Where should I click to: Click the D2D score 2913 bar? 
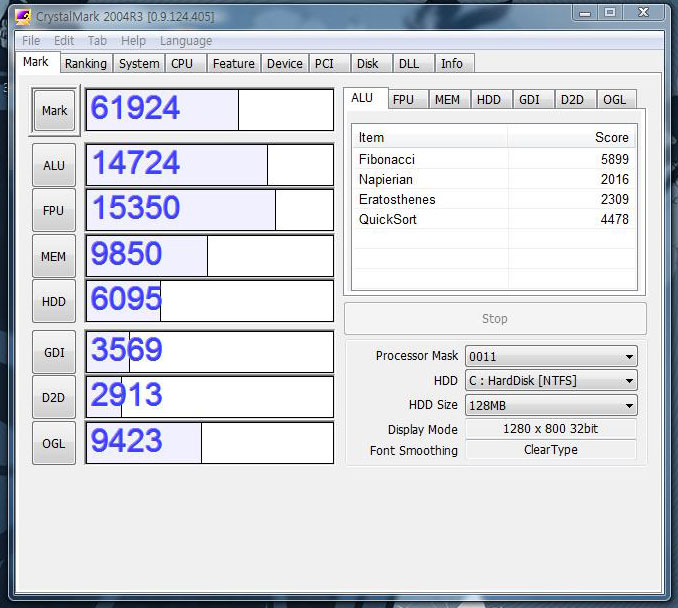(210, 397)
